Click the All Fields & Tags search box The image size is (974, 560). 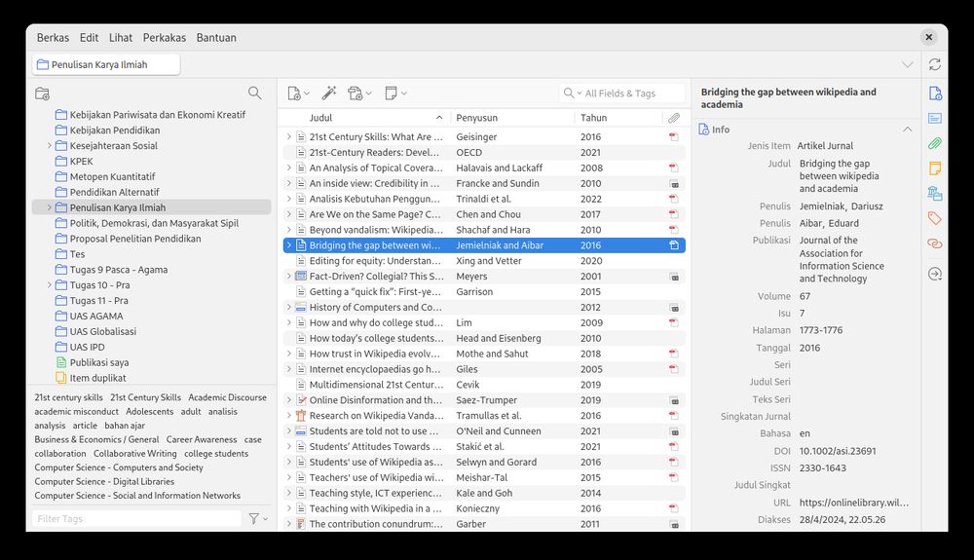coord(621,93)
